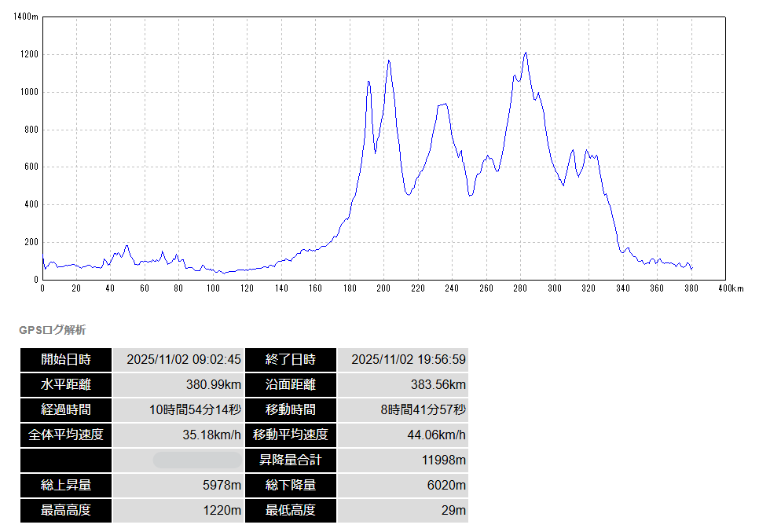
Task: Click the 総下降量 value 6020m
Action: tap(446, 485)
